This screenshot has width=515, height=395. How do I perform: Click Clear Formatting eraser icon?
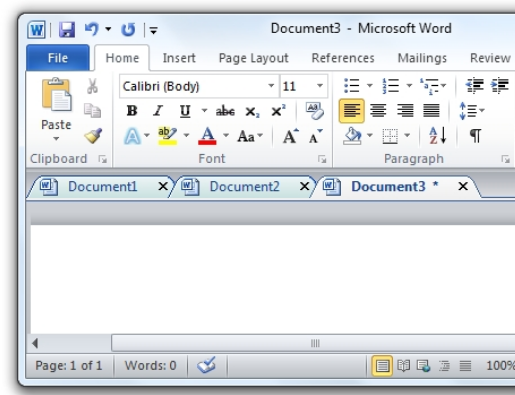click(x=314, y=111)
